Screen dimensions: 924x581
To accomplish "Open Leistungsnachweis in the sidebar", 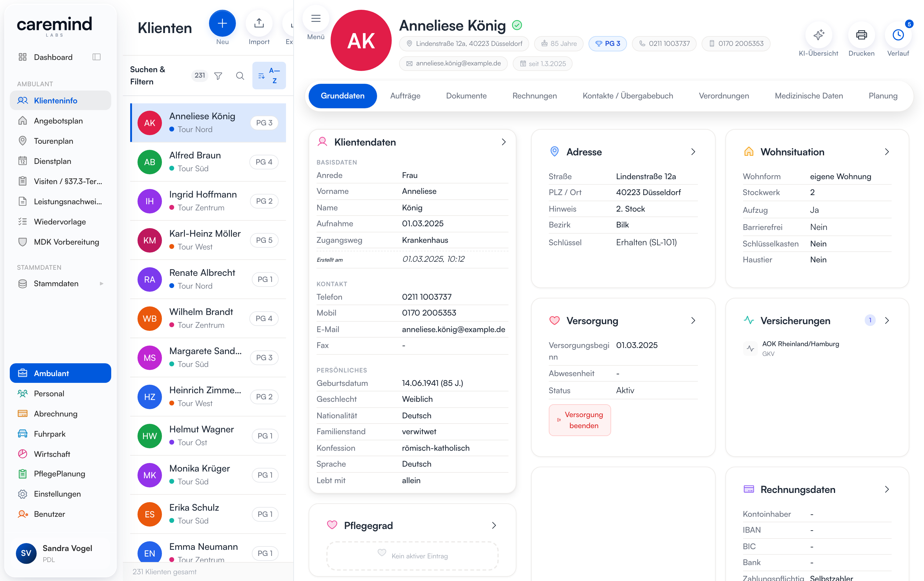I will click(61, 202).
